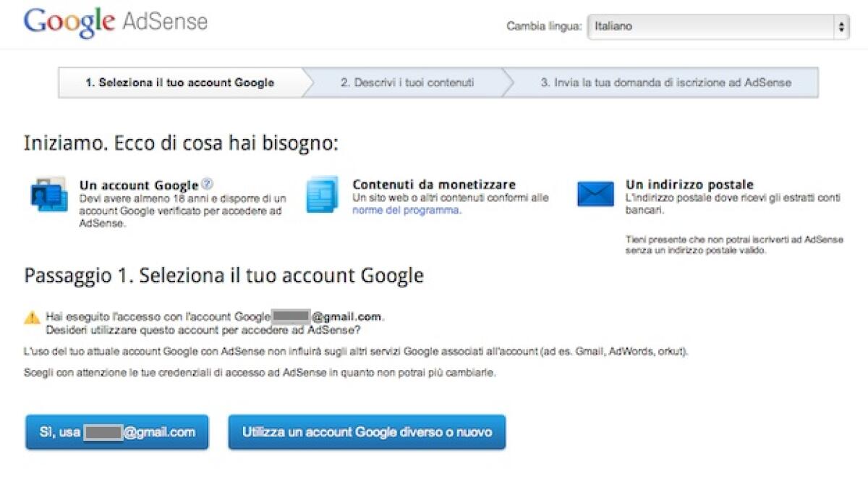Viewport: 868px width, 477px height.
Task: Click the heading Iniziamo. Ecco di cosa hai bisogno
Action: (181, 143)
